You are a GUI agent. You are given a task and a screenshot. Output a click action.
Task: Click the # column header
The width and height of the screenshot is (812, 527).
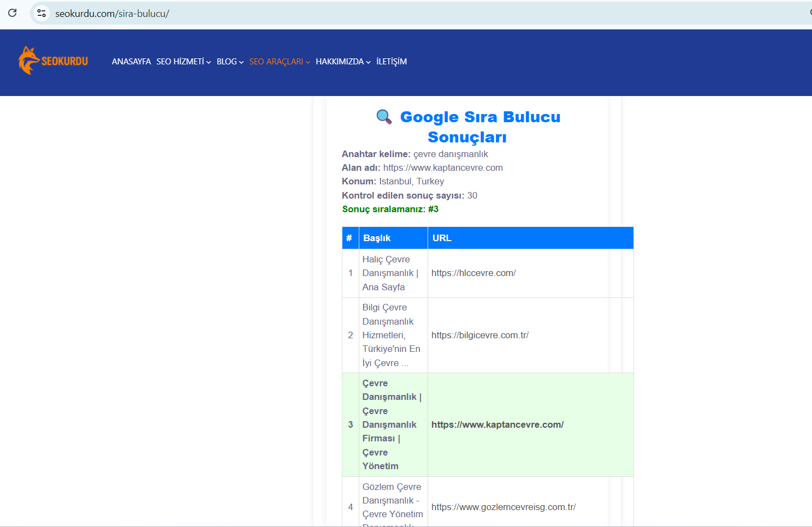click(x=351, y=238)
